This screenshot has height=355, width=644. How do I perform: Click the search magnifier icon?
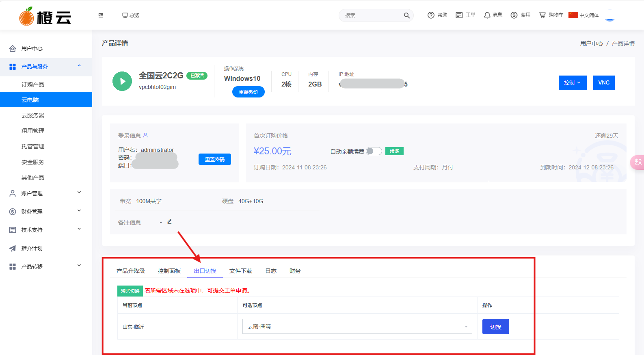click(406, 15)
